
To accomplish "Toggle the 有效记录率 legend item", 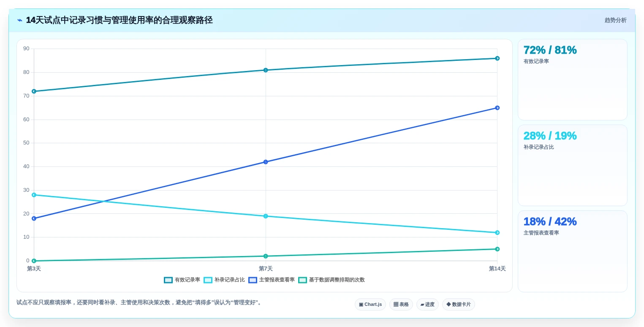I will click(x=182, y=280).
